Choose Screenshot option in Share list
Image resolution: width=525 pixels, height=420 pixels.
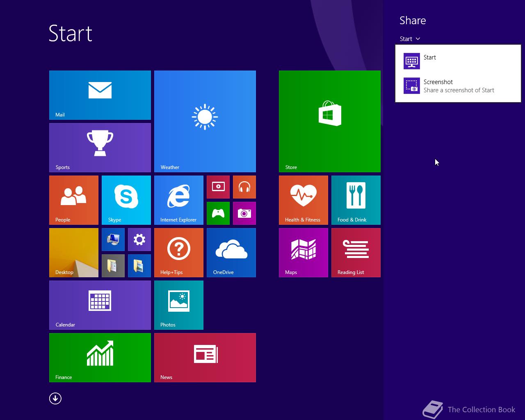(x=458, y=86)
